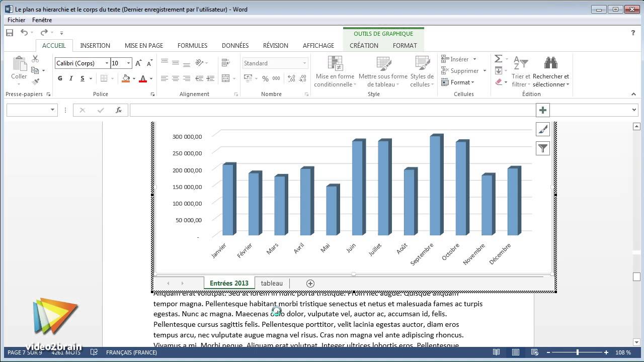Switch to the DONNÉES tab

tap(235, 45)
